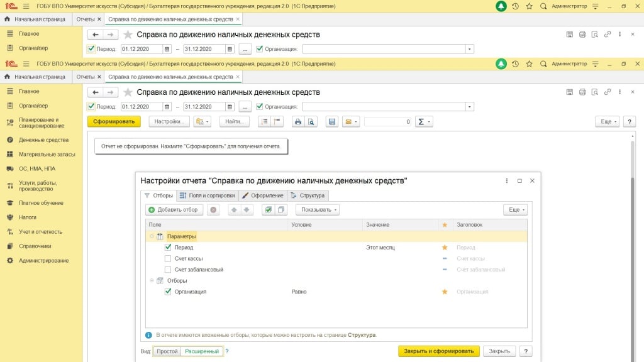Image resolution: width=644 pixels, height=362 pixels.
Task: Uncheck Организация in the filters list
Action: pyautogui.click(x=168, y=292)
